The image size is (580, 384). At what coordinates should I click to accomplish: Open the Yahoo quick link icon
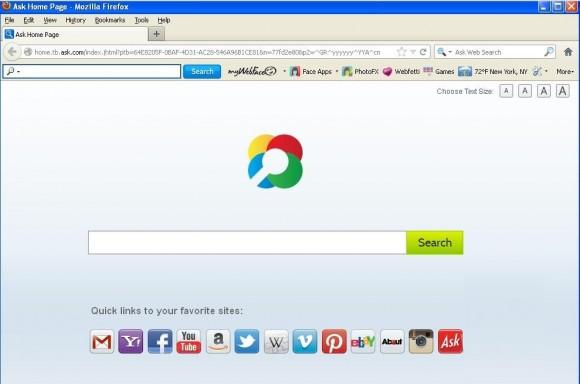point(131,341)
